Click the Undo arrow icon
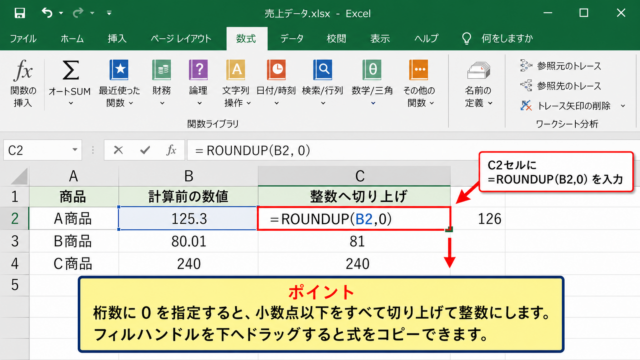The image size is (640, 360). click(x=47, y=13)
